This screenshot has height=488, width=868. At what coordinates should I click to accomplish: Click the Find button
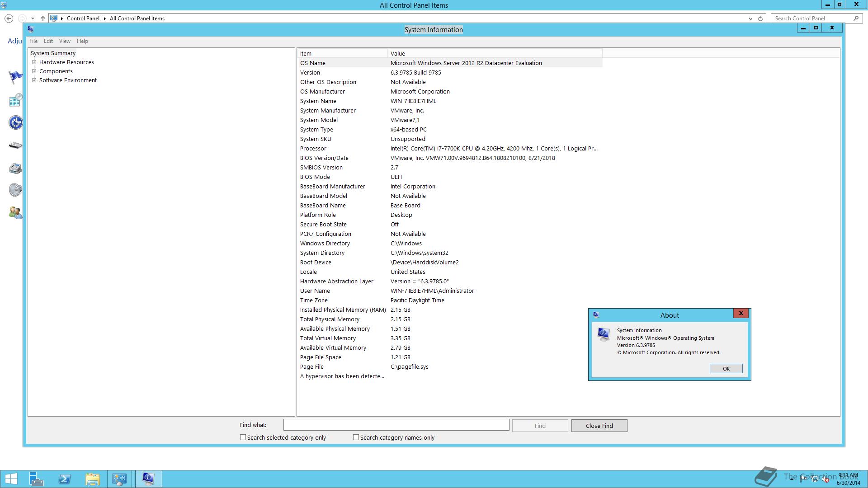pos(540,426)
